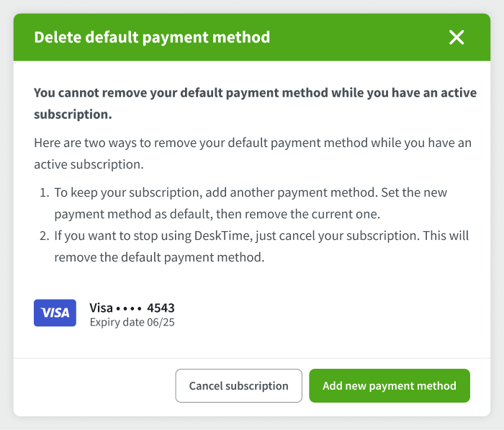This screenshot has height=430, width=504.
Task: Click the number 1. list marker
Action: (x=45, y=192)
